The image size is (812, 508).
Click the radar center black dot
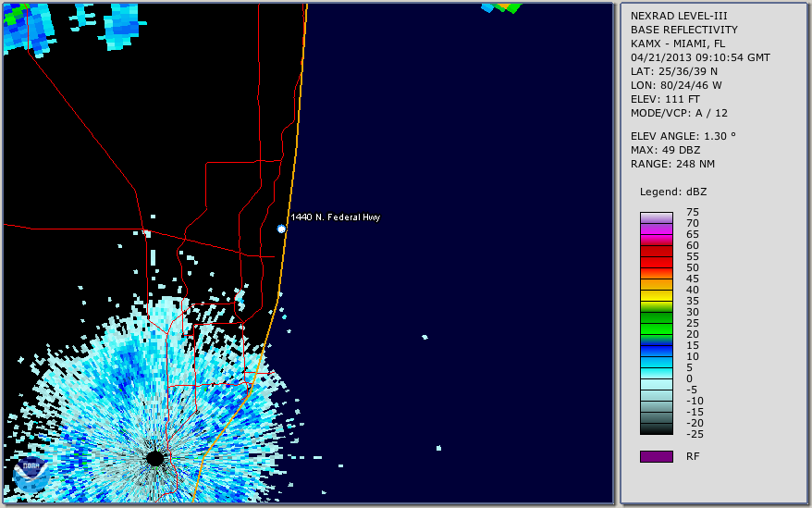154,458
